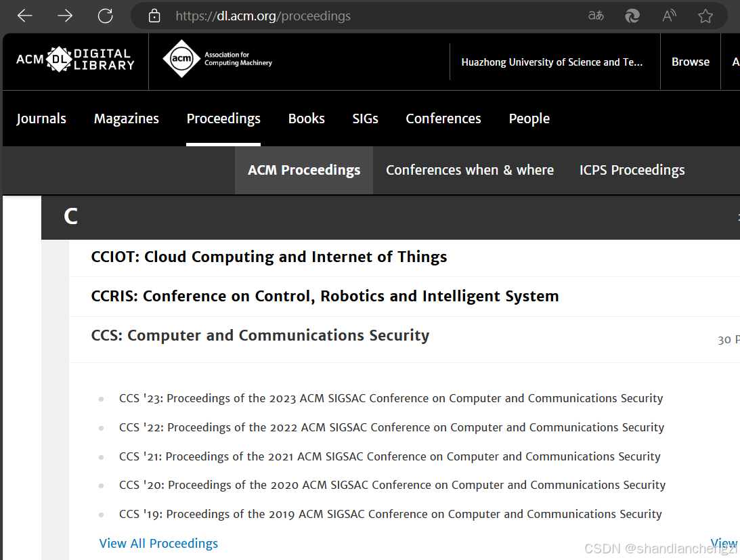Viewport: 740px width, 560px height.
Task: Add page to favorites with star icon
Action: tap(705, 16)
